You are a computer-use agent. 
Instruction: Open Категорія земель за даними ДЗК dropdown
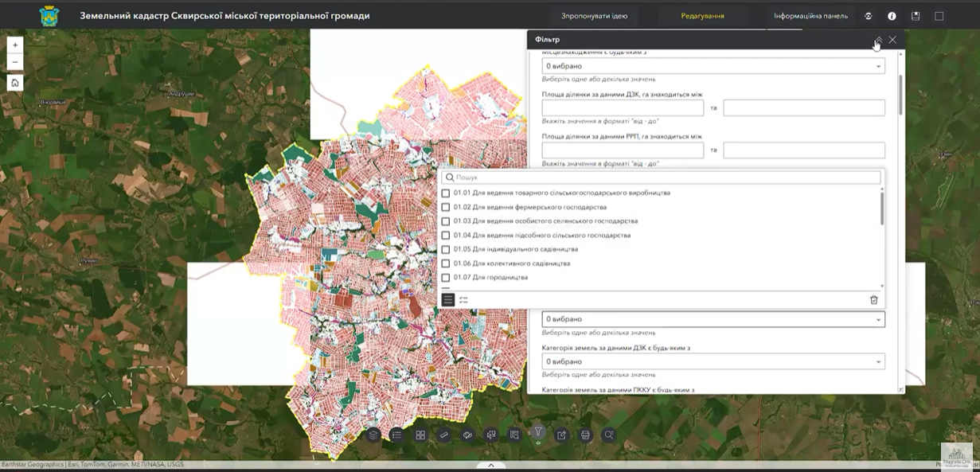713,361
